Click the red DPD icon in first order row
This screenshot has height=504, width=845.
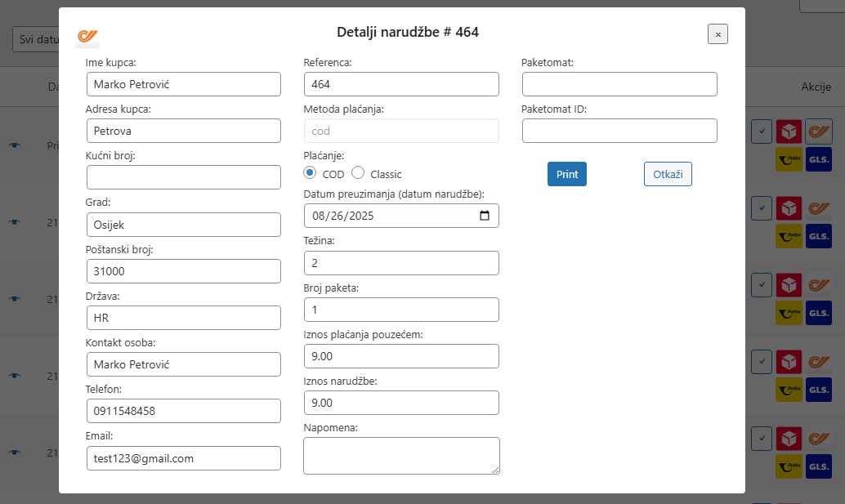[789, 132]
